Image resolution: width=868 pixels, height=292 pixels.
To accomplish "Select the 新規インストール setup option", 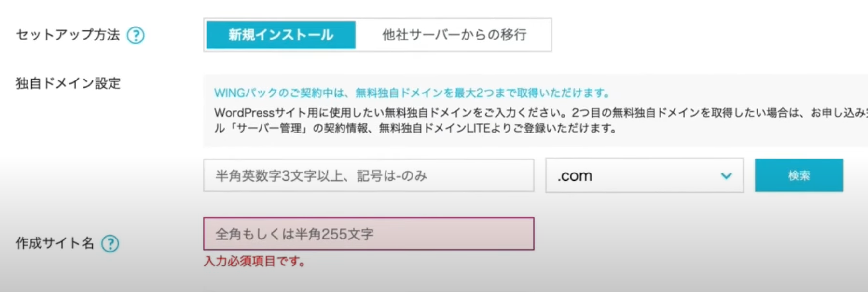I will 281,35.
